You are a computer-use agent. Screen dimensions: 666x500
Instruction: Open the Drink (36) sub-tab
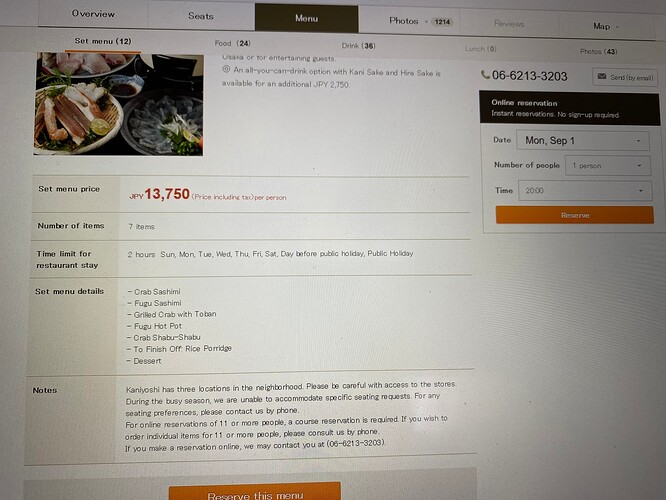(358, 46)
